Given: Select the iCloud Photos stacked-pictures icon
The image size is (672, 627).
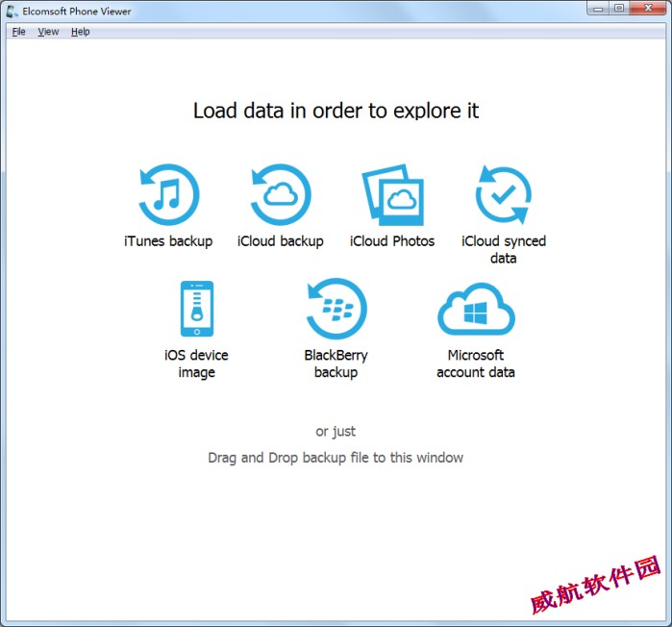Looking at the screenshot, I should point(392,194).
